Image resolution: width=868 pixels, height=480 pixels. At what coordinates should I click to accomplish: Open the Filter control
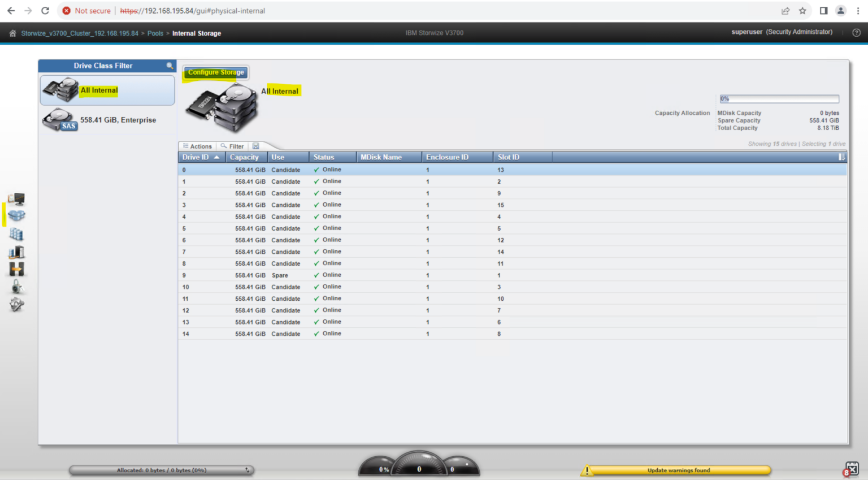pyautogui.click(x=232, y=146)
